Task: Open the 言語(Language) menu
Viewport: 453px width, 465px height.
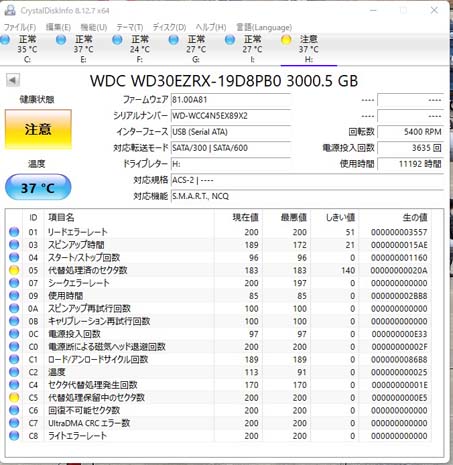Action: (x=264, y=27)
